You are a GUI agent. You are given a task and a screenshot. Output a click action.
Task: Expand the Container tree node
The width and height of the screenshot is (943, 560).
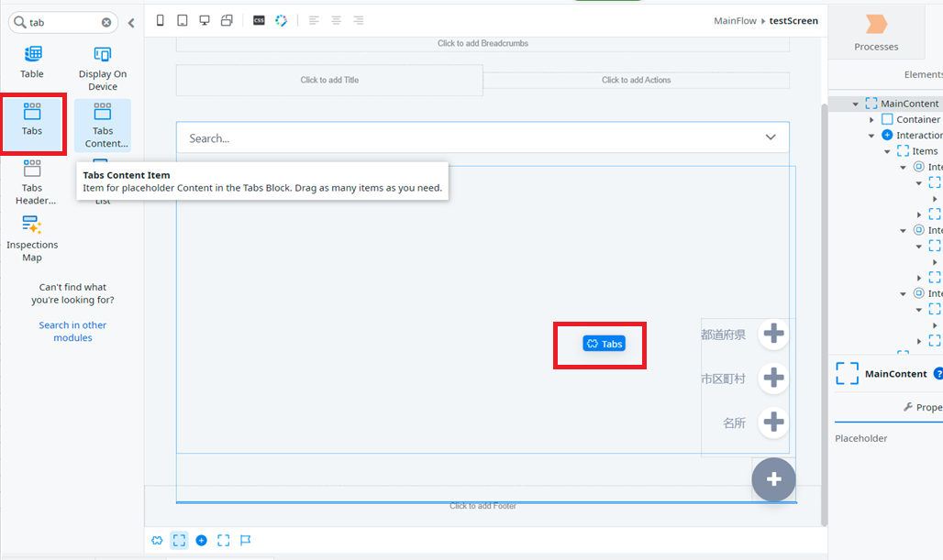pos(871,119)
